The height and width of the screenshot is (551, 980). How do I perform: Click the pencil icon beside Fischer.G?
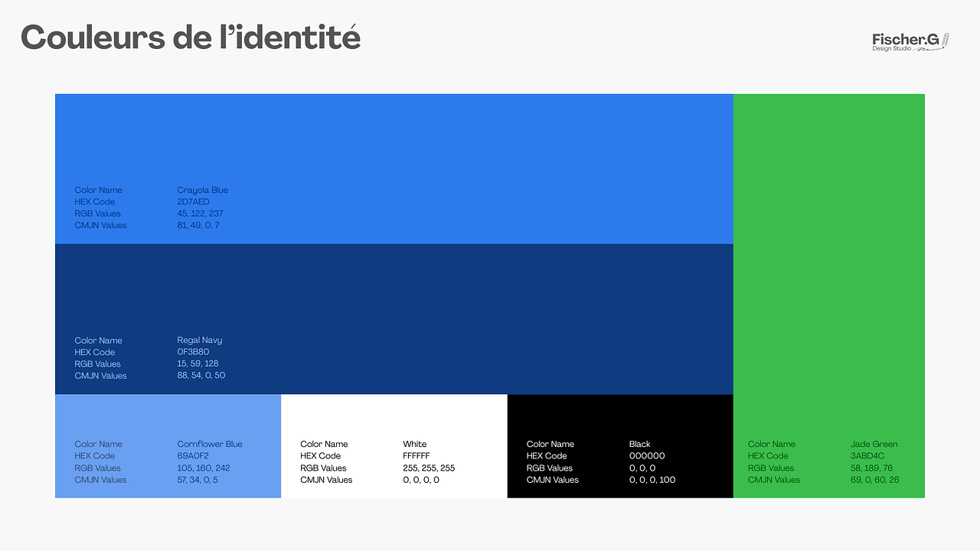(x=946, y=40)
